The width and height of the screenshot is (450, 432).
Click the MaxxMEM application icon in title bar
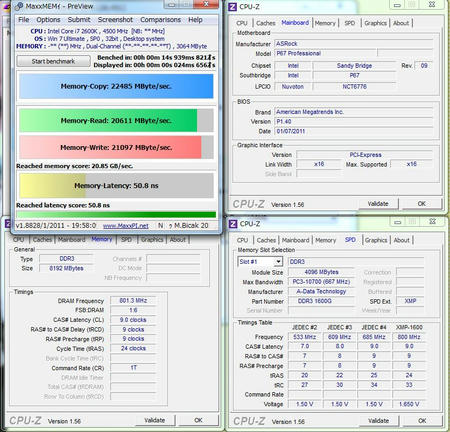(19, 6)
